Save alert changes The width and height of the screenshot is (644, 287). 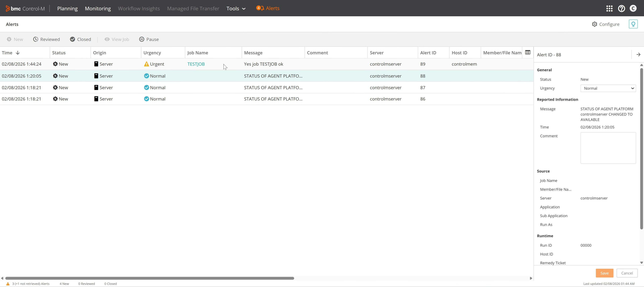[x=604, y=273]
